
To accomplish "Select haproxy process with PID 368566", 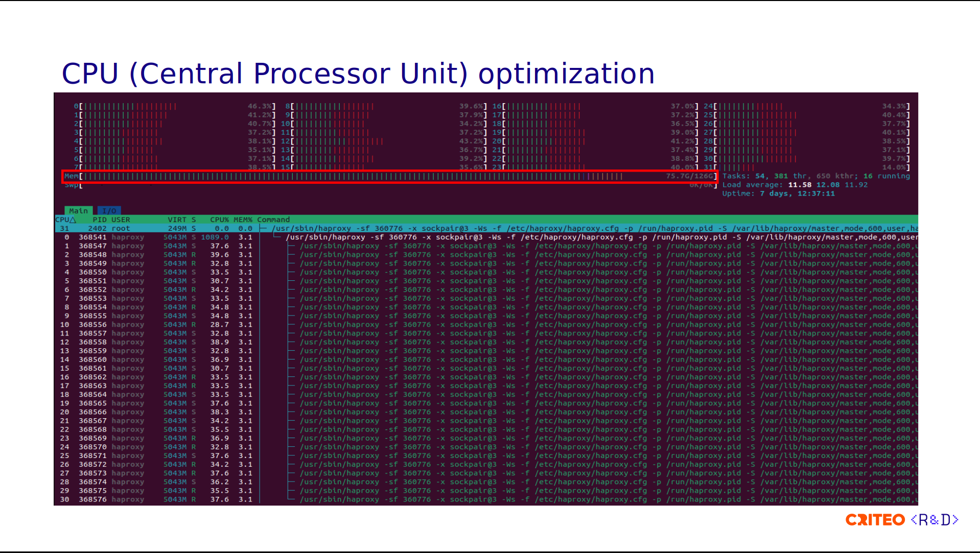I will [x=486, y=412].
